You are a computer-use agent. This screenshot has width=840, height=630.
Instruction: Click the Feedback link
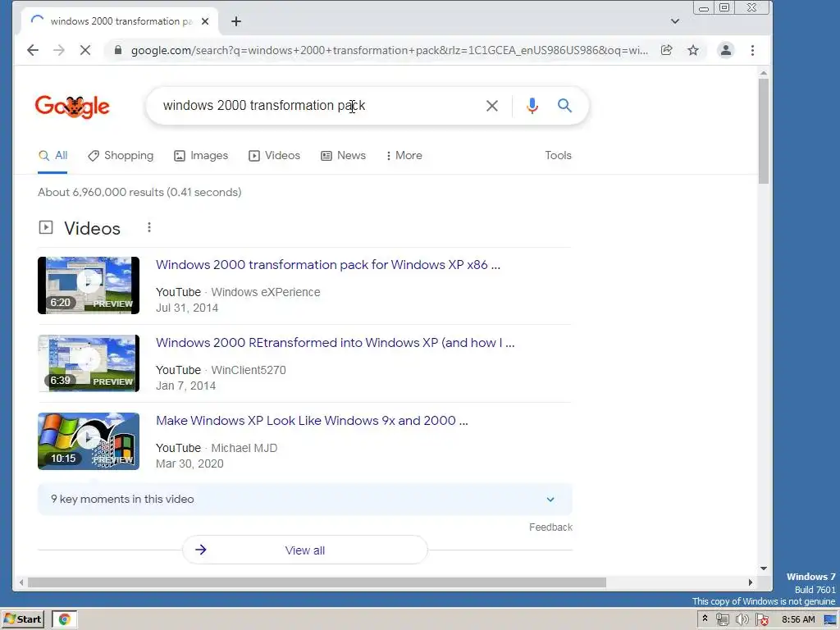(550, 527)
